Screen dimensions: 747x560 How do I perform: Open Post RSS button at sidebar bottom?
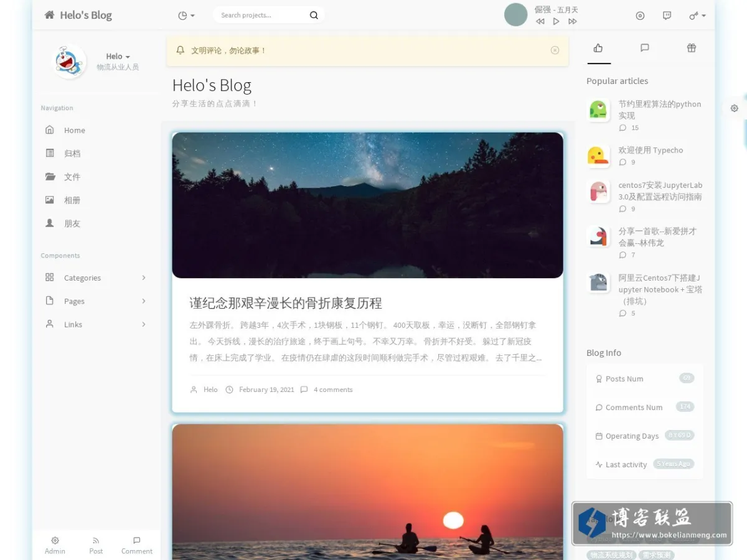pyautogui.click(x=96, y=546)
